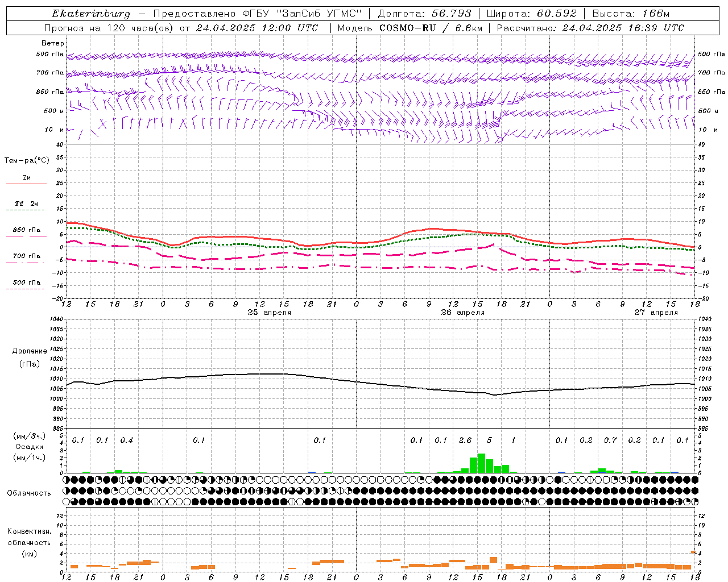
Task: Click the 'Высота: 166м' header text
Action: click(631, 14)
